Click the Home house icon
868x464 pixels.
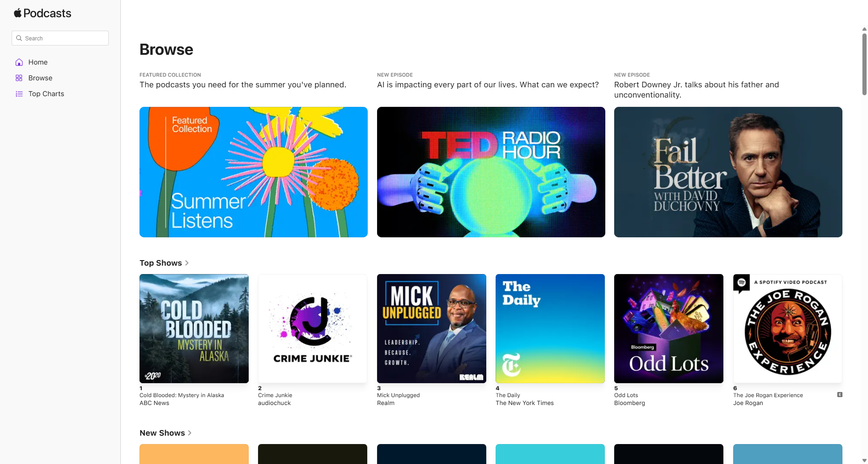point(19,62)
